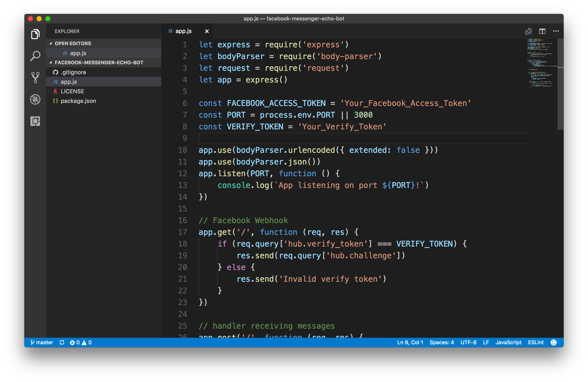This screenshot has height=382, width=588.
Task: Click the JS icon on the app.js tab
Action: [x=170, y=31]
